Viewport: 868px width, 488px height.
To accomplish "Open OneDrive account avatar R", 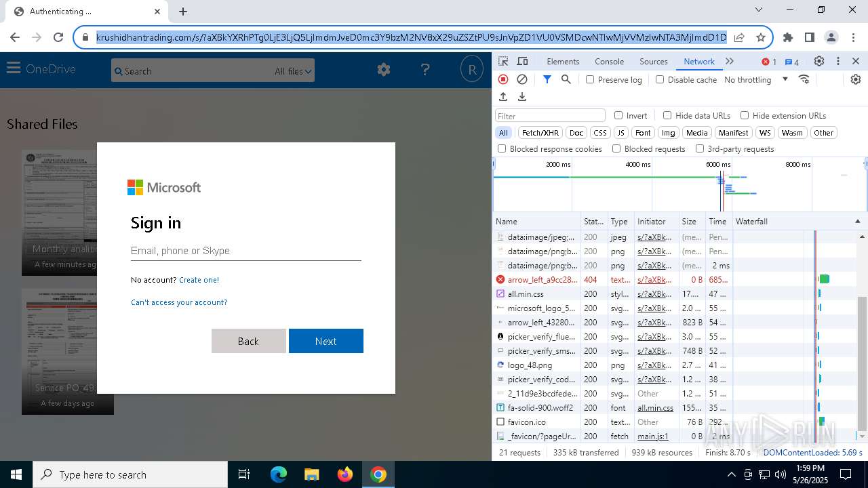I will 471,69.
